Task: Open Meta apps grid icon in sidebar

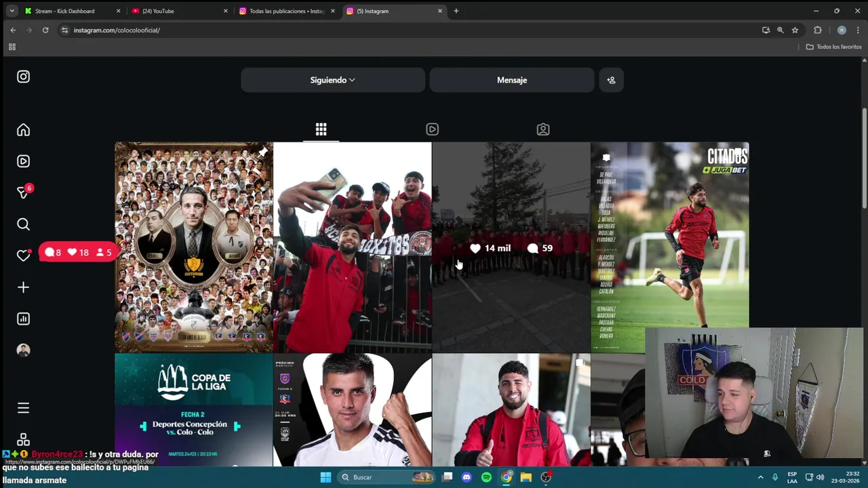Action: pos(23,439)
